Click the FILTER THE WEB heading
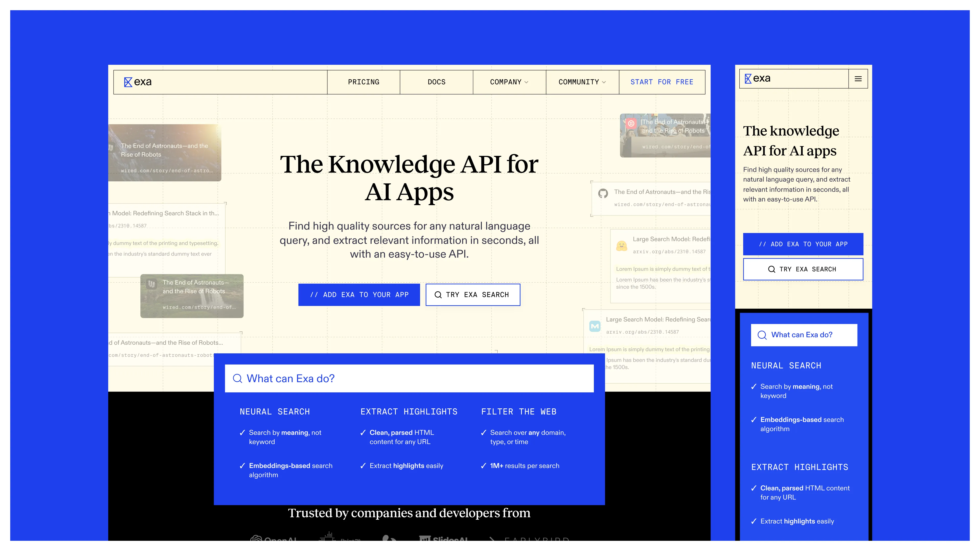 click(519, 412)
